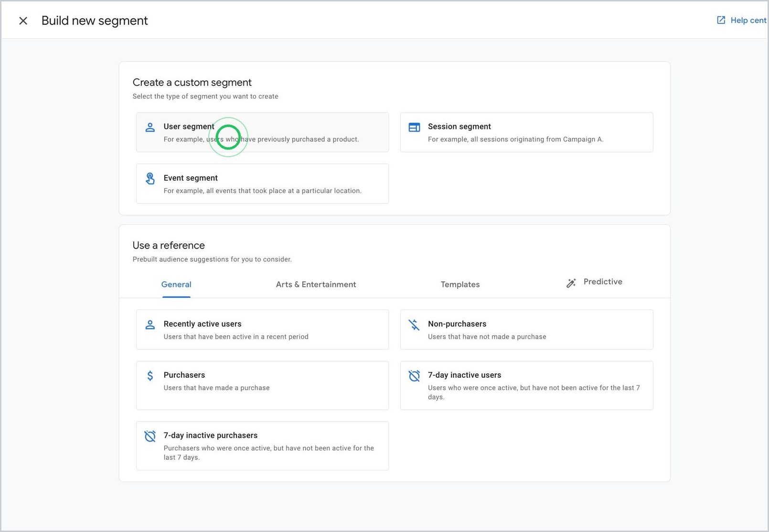Image resolution: width=769 pixels, height=532 pixels.
Task: Click 'Select the type of segment you want to create'
Action: pyautogui.click(x=205, y=96)
